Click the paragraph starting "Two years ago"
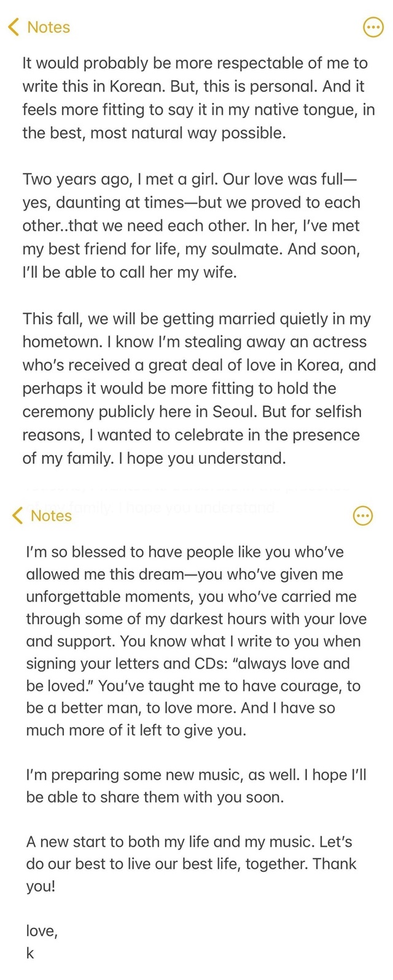This screenshot has width=393, height=980. point(192,226)
